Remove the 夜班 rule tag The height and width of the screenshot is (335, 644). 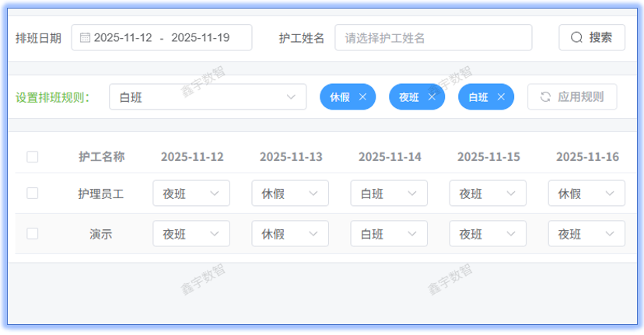pos(432,97)
